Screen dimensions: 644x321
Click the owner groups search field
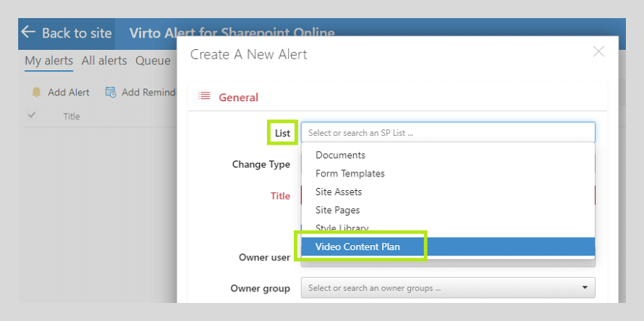click(448, 288)
